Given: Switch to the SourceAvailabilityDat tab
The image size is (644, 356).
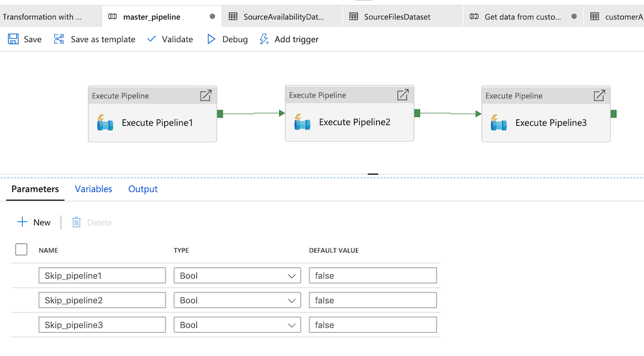Looking at the screenshot, I should (282, 16).
